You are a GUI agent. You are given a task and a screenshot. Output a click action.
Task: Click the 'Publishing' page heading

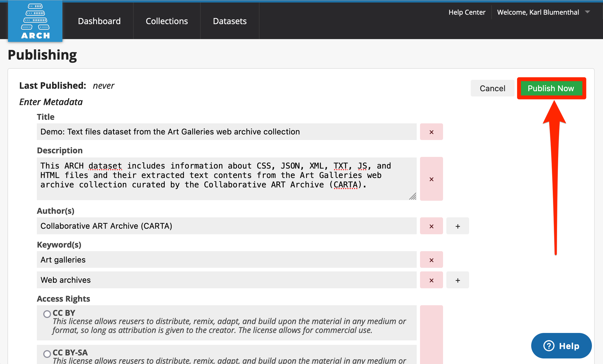[42, 55]
